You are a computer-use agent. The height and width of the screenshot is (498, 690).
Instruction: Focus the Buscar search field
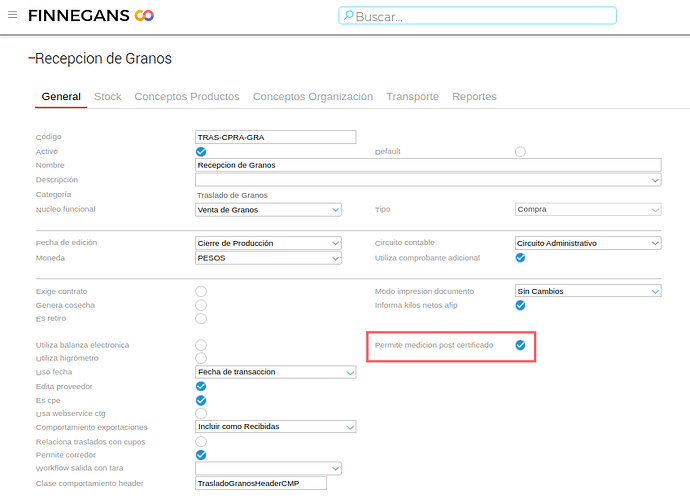point(477,16)
